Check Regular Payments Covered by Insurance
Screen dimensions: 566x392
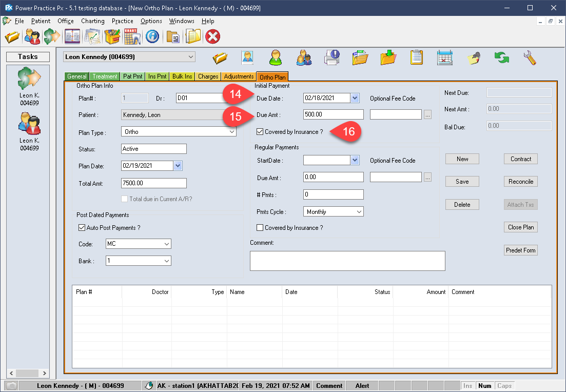(x=260, y=228)
